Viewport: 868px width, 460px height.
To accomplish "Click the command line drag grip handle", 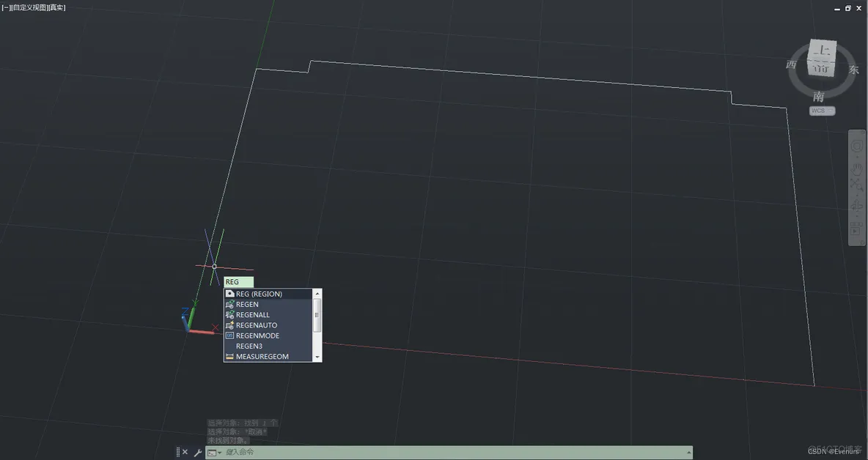I will tap(177, 452).
